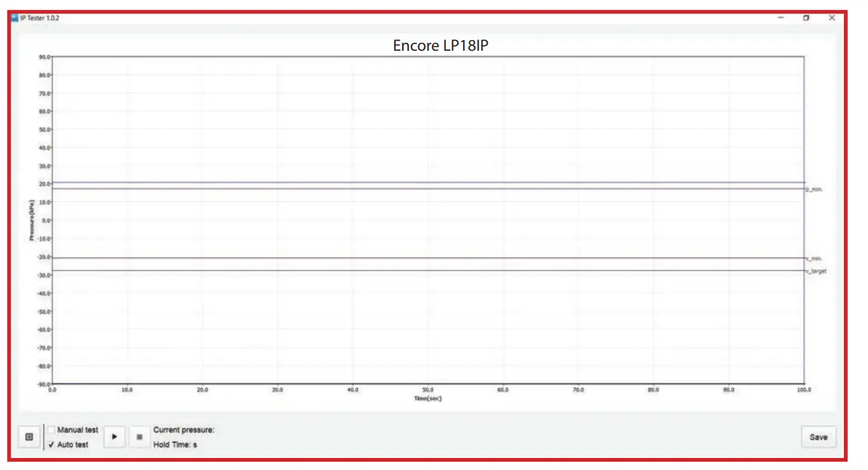Viewport: 868px width, 470px height.
Task: Open the settings icon button beside Manual test
Action: coord(29,437)
